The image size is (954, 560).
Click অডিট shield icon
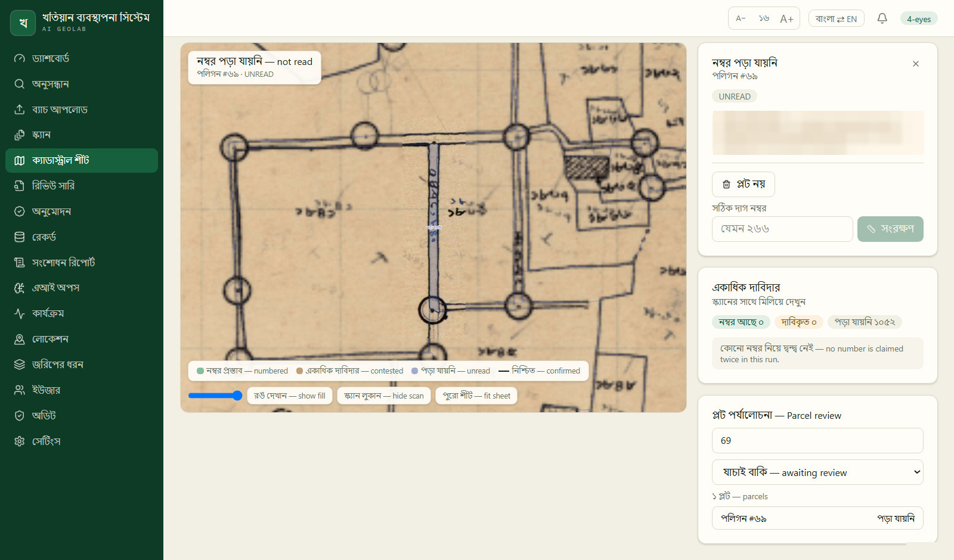click(20, 416)
